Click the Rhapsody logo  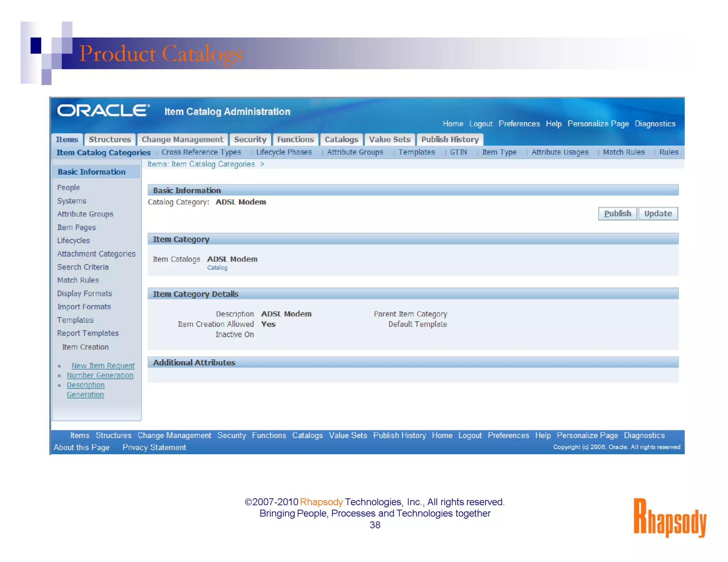pos(670,518)
